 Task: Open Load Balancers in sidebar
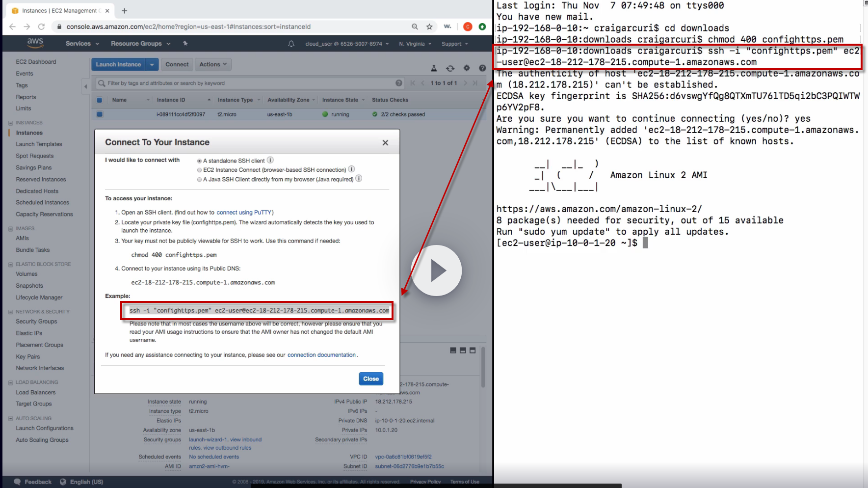pos(36,393)
